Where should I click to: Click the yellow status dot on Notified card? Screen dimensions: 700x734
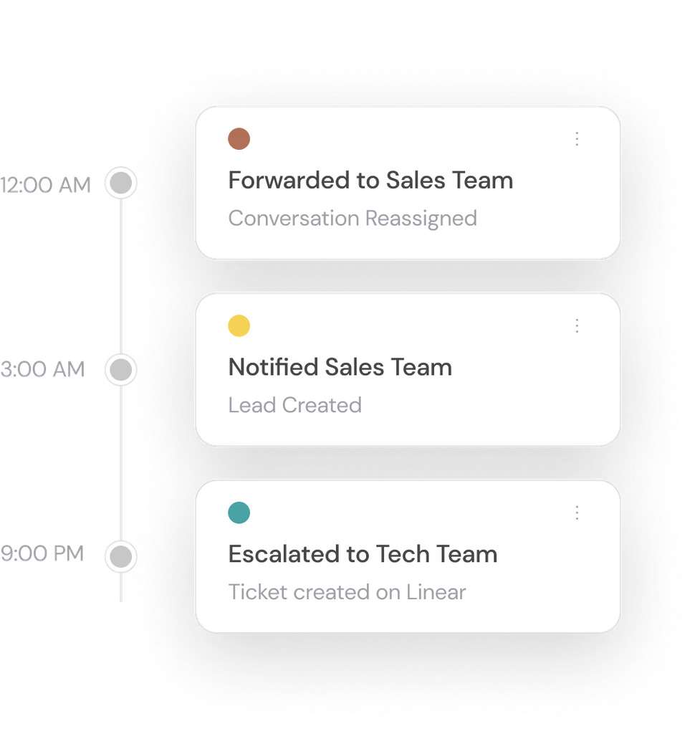coord(239,326)
